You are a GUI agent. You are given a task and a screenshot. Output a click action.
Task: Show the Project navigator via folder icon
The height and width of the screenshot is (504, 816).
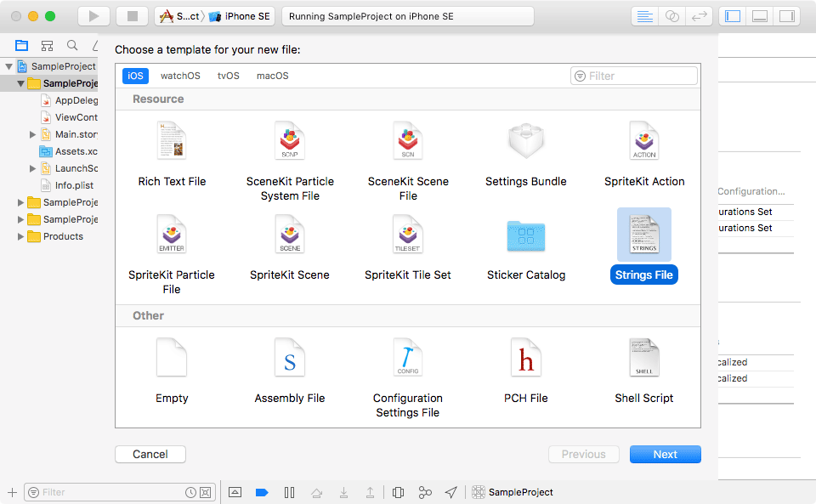pos(21,46)
